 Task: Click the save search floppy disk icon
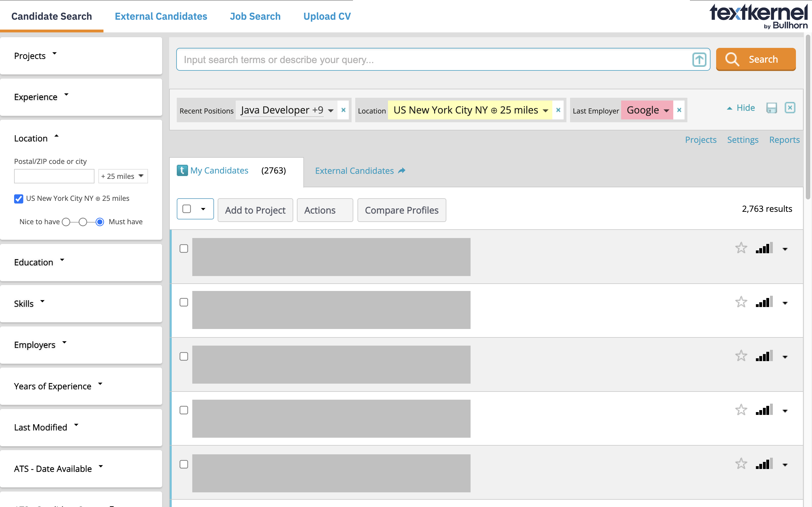pyautogui.click(x=771, y=108)
